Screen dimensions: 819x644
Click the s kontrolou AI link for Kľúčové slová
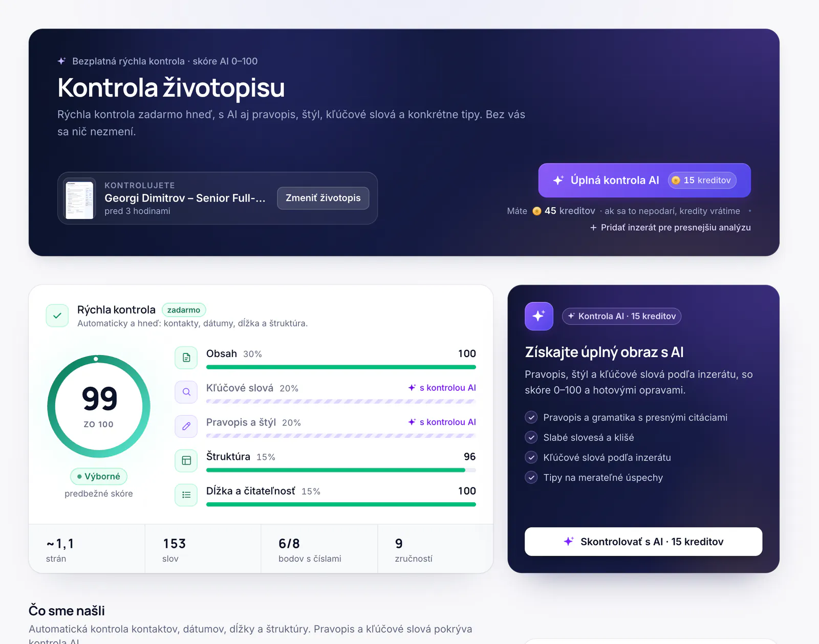click(x=442, y=388)
